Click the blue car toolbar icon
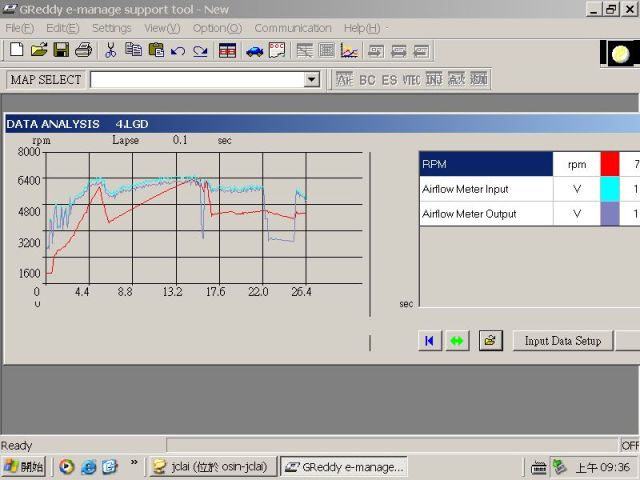 pyautogui.click(x=254, y=50)
